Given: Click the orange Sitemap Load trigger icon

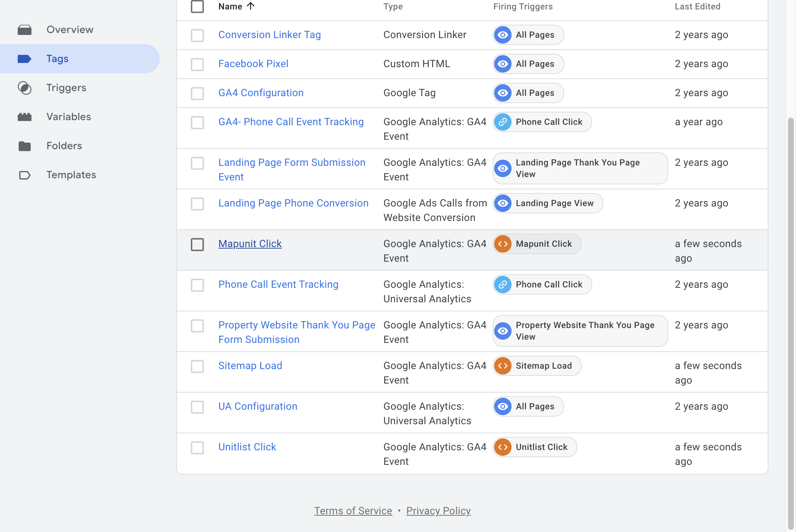Looking at the screenshot, I should (x=503, y=366).
